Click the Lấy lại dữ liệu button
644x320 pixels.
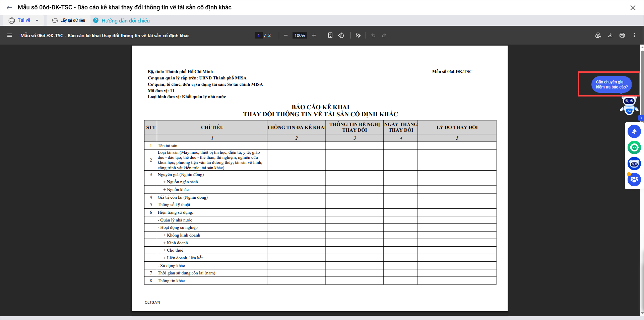pyautogui.click(x=69, y=20)
